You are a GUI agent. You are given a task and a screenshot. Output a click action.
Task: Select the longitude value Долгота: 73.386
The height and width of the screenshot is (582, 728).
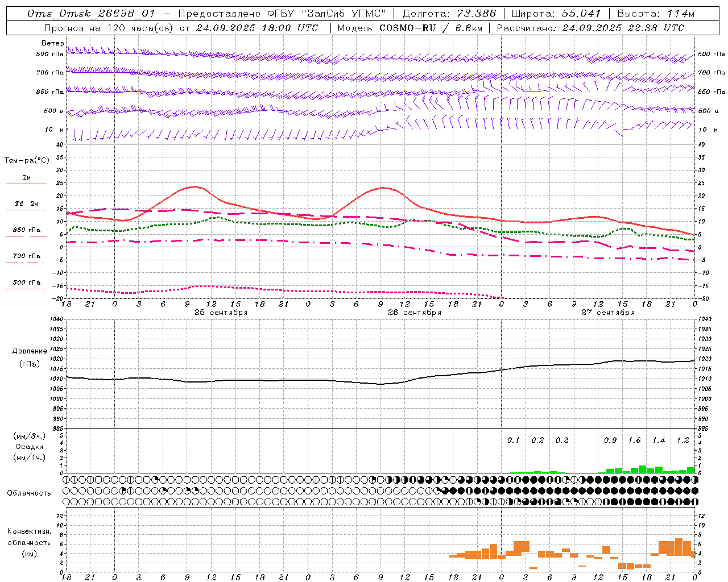[x=449, y=14]
